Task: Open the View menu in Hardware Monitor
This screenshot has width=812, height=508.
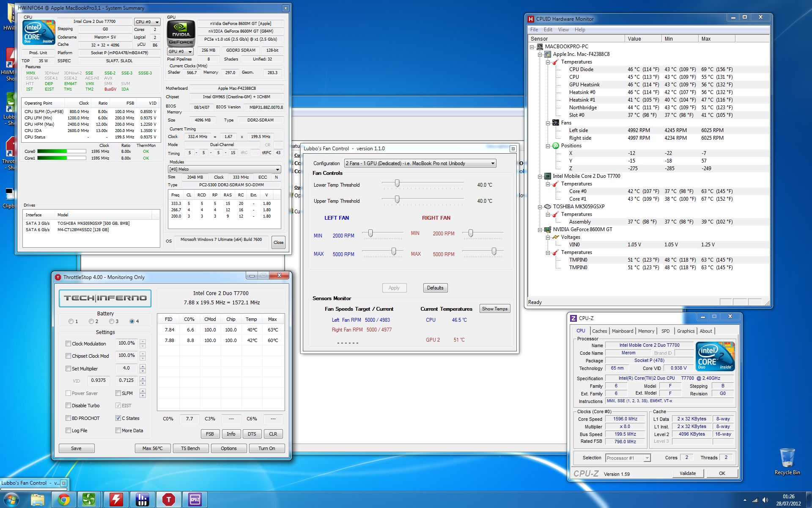Action: coord(563,30)
